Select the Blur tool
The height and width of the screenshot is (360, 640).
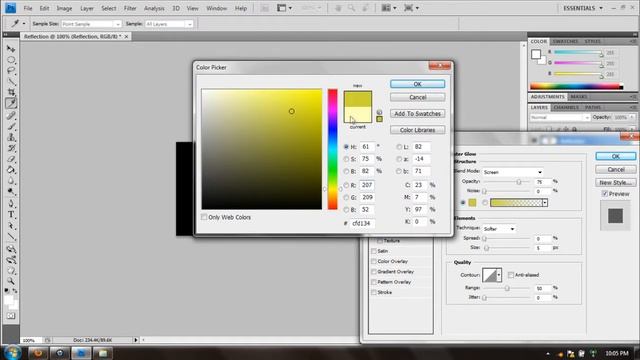[x=11, y=180]
